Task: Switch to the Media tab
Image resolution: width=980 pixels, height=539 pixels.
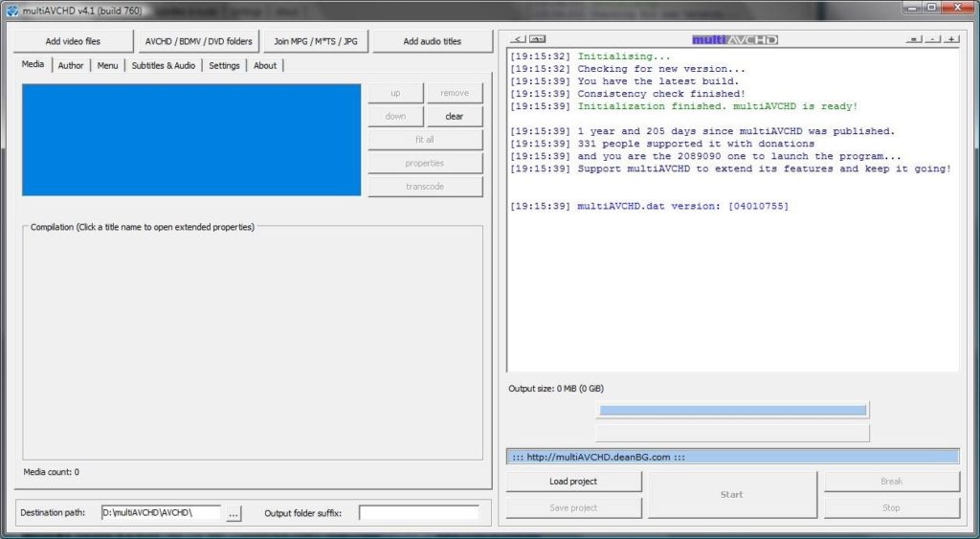Action: click(33, 64)
